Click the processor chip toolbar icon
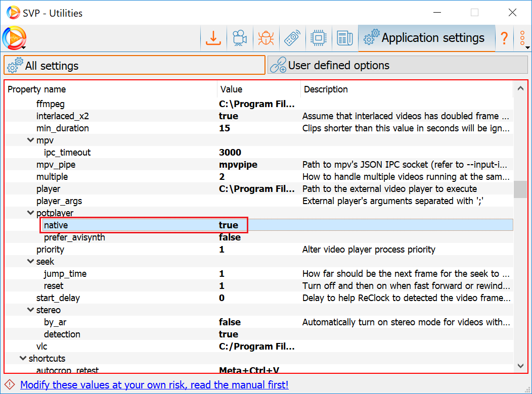This screenshot has height=394, width=532. point(318,38)
